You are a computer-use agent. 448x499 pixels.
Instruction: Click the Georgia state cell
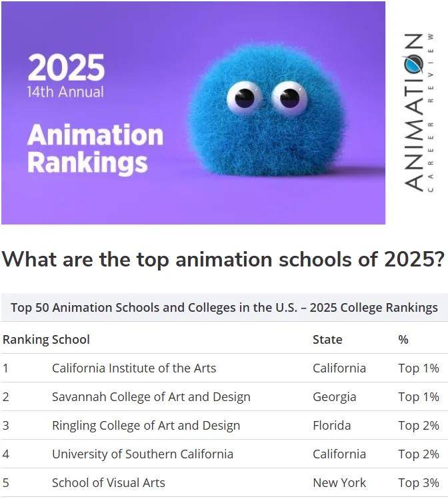click(x=334, y=396)
